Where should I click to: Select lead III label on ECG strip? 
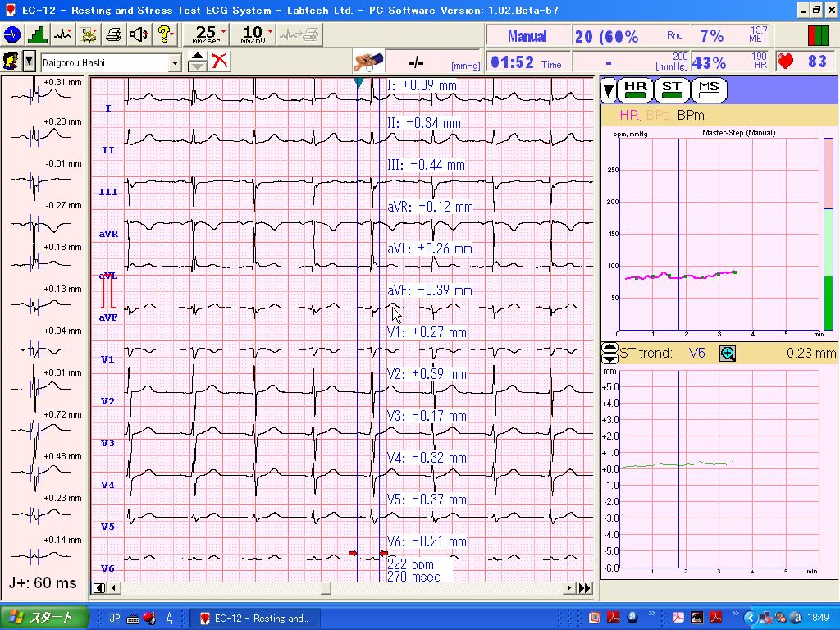pyautogui.click(x=108, y=192)
